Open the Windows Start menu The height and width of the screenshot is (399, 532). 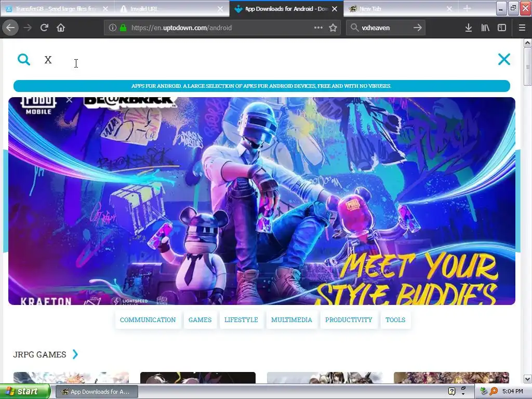click(25, 392)
